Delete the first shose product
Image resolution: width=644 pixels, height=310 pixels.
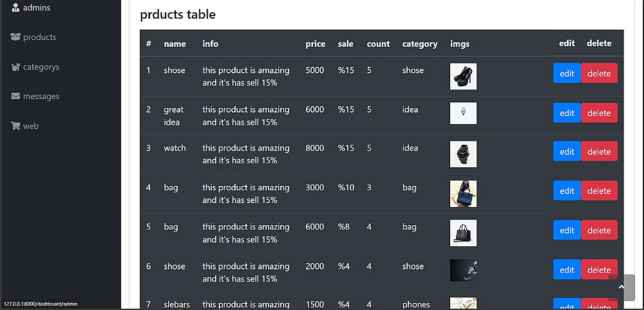599,73
